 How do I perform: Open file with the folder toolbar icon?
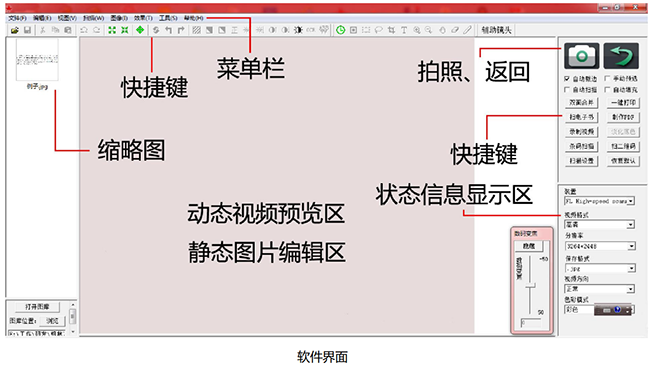(15, 30)
